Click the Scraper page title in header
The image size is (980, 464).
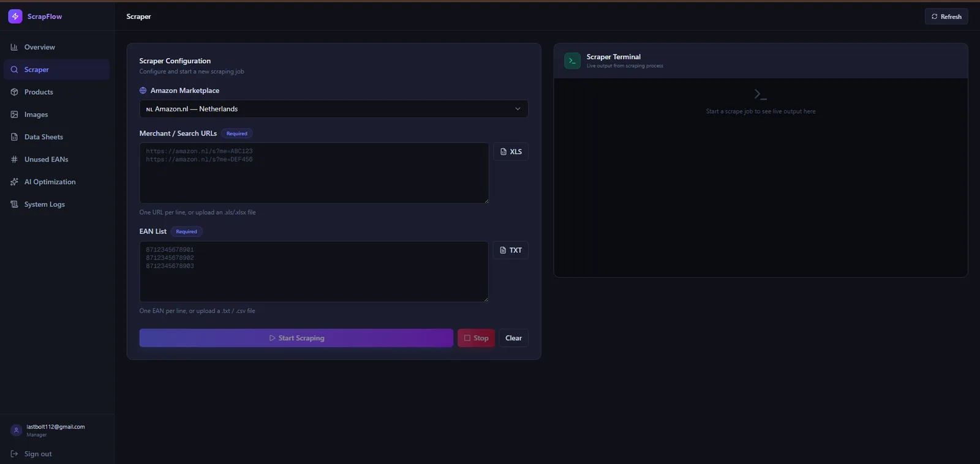click(x=138, y=17)
